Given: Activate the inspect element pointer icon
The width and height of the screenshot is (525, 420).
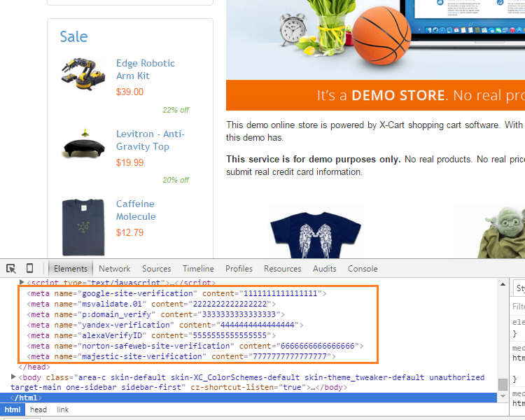Looking at the screenshot, I should 11,269.
